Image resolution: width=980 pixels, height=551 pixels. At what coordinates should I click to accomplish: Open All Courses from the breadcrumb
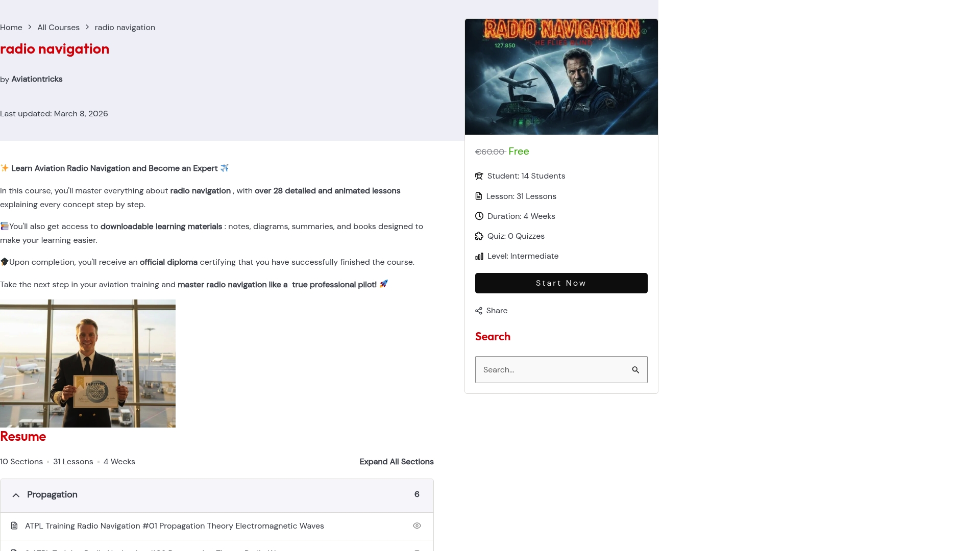coord(58,27)
